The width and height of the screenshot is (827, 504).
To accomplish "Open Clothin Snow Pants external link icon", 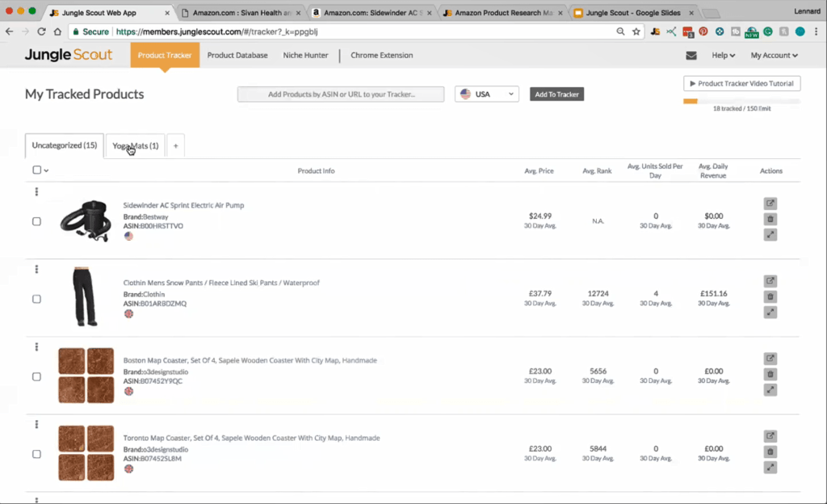I will (770, 281).
